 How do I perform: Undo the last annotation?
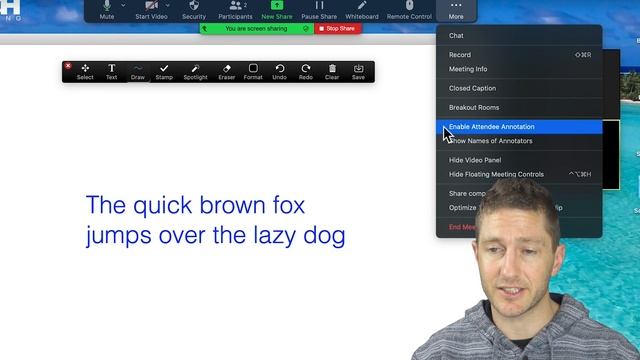(280, 72)
